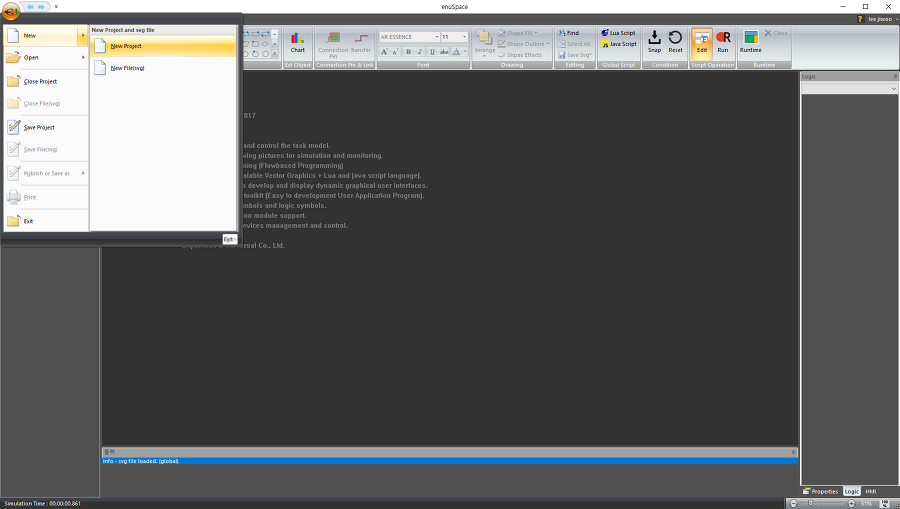Screen dimensions: 900x509
Task: Click the Reset condition icon
Action: [x=675, y=41]
